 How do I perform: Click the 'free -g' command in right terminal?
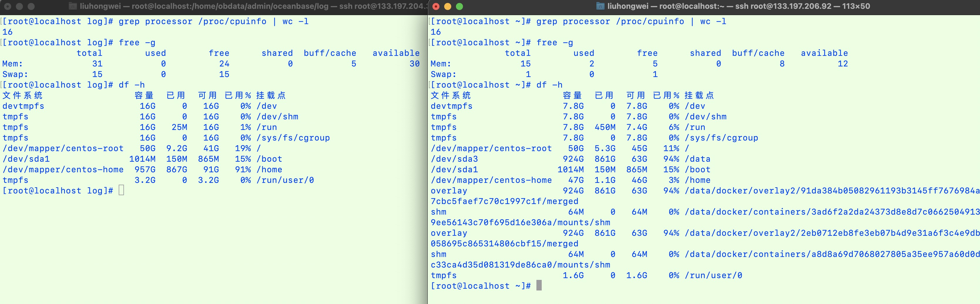[555, 43]
